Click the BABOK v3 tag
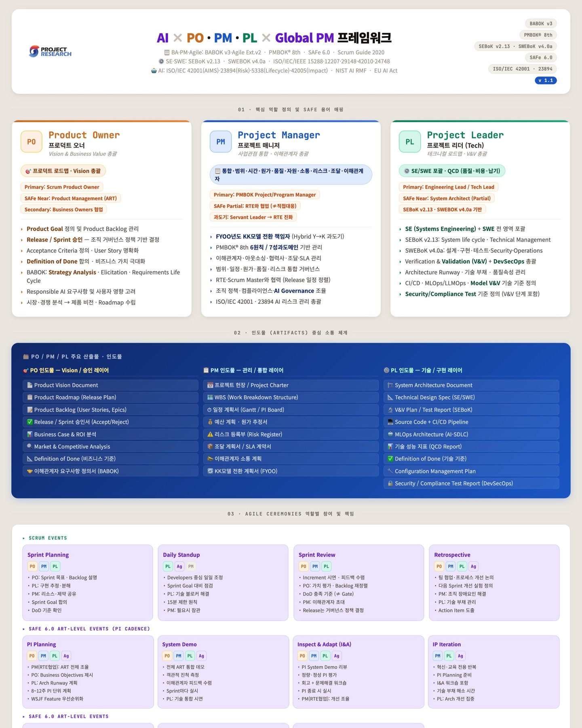The image size is (582, 728). (541, 23)
